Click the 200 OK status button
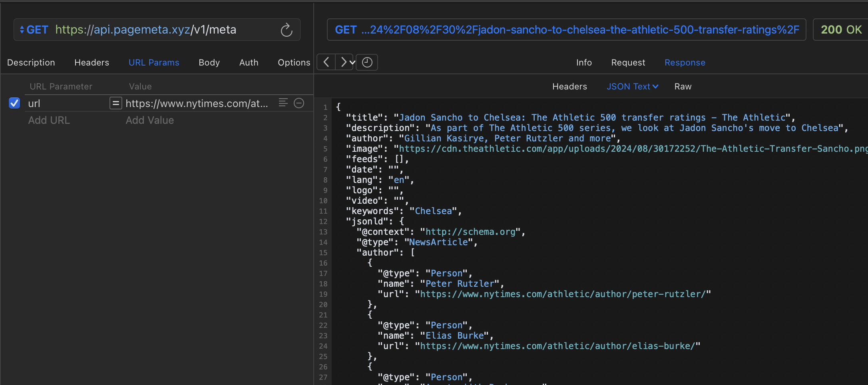The width and height of the screenshot is (868, 385). point(841,30)
